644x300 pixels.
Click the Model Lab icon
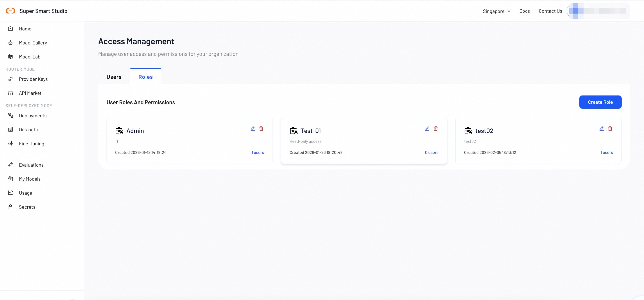(x=11, y=56)
